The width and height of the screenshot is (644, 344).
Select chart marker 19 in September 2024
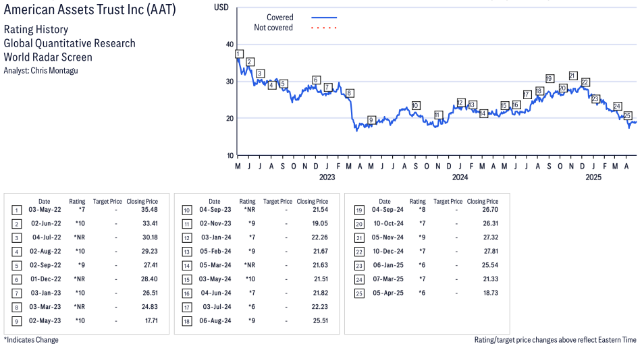(549, 78)
